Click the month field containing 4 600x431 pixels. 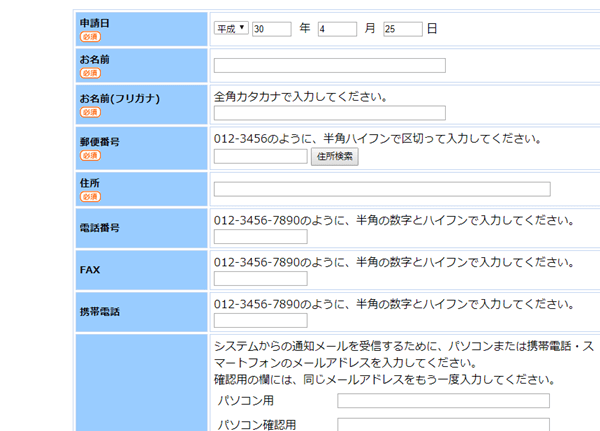tap(336, 29)
